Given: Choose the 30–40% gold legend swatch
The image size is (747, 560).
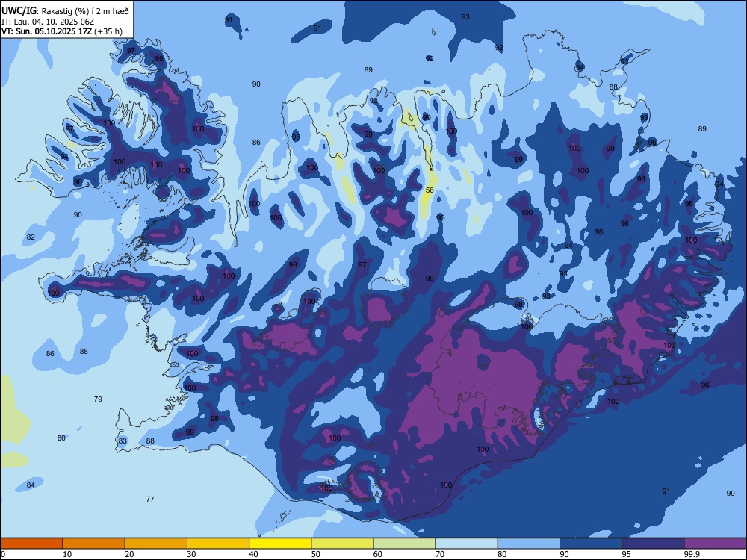Looking at the screenshot, I should [x=218, y=544].
